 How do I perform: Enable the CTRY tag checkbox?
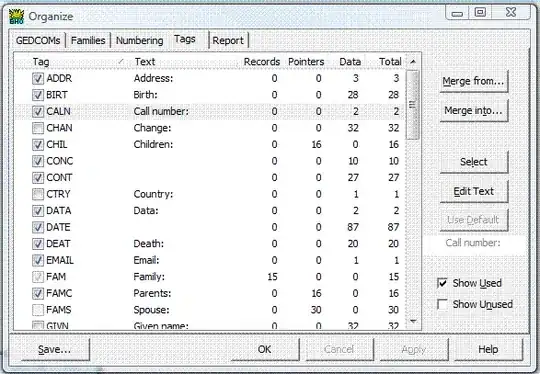pos(38,194)
